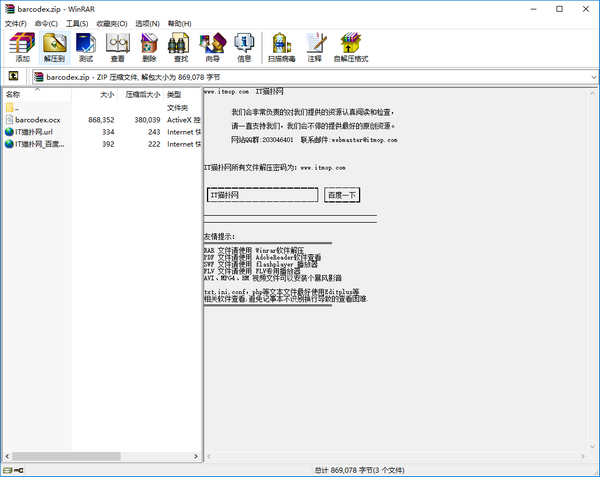This screenshot has width=600, height=477.
Task: Sort by Type (类型) column header
Action: tap(183, 94)
